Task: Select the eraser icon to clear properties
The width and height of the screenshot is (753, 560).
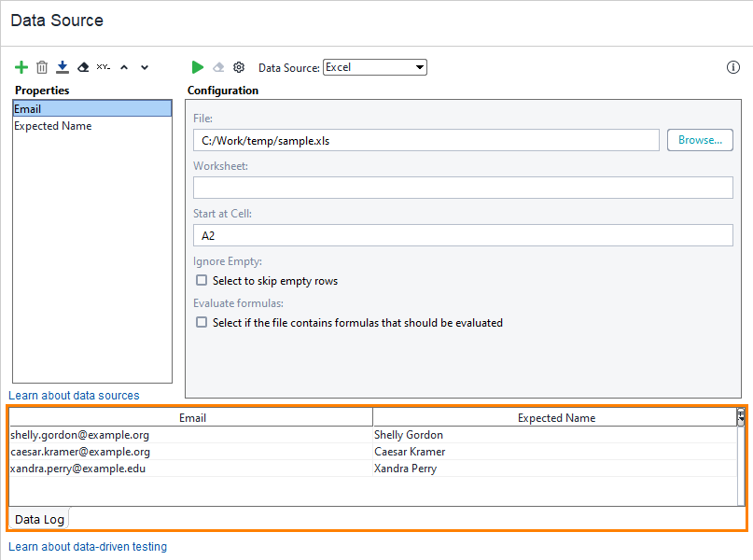Action: point(82,66)
